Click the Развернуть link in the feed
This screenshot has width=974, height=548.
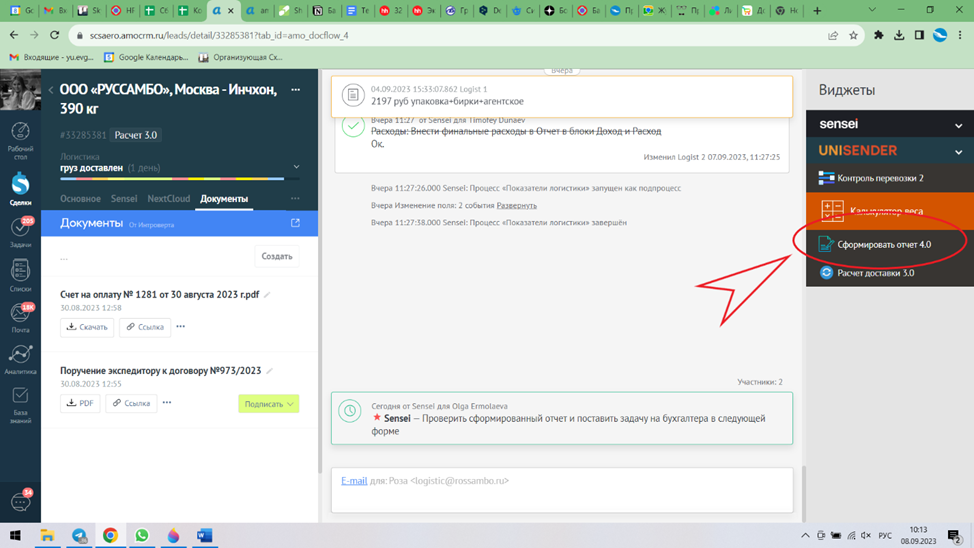(516, 205)
